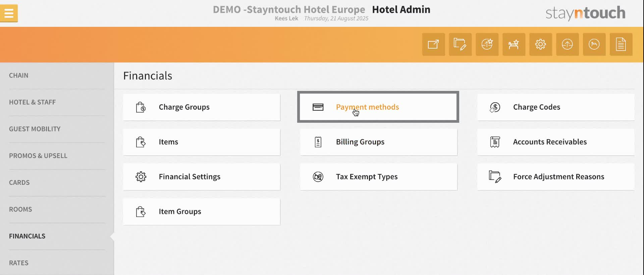This screenshot has width=644, height=275.
Task: Click the external-link arrow toolbar icon
Action: point(433,44)
